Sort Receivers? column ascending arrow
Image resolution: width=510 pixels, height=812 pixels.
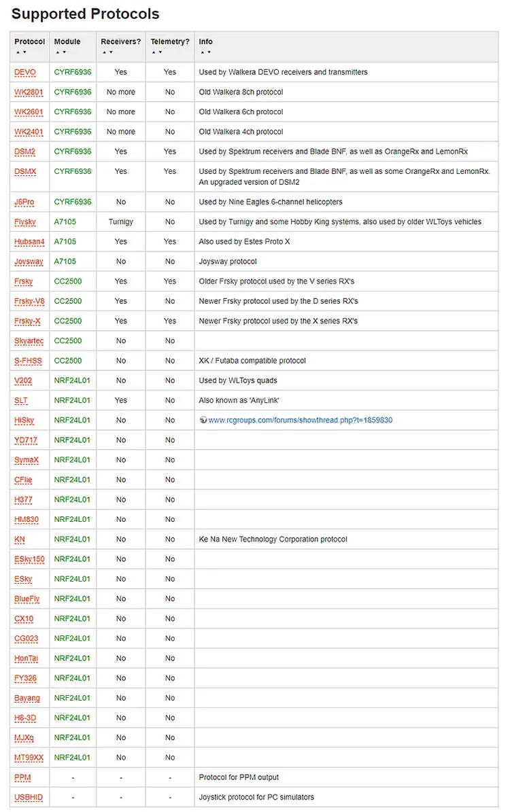(x=104, y=52)
